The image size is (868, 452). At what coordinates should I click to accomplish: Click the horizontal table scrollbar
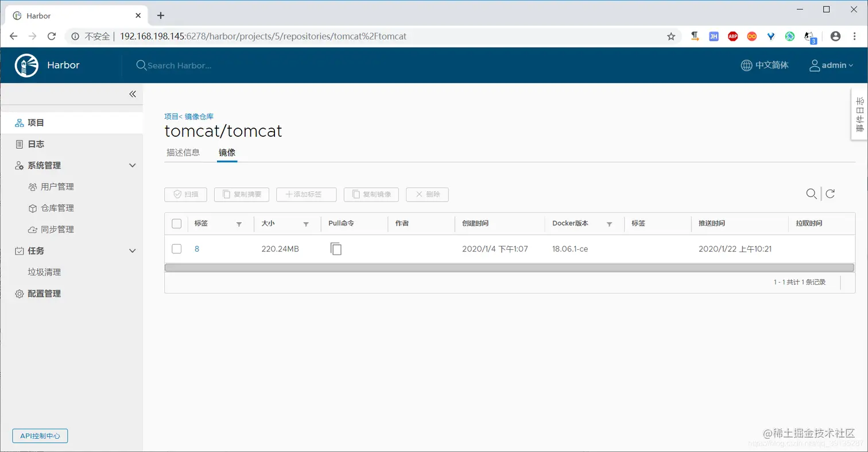[509, 268]
